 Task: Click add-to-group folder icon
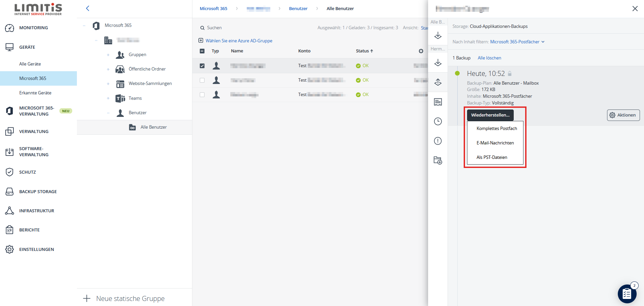[438, 161]
